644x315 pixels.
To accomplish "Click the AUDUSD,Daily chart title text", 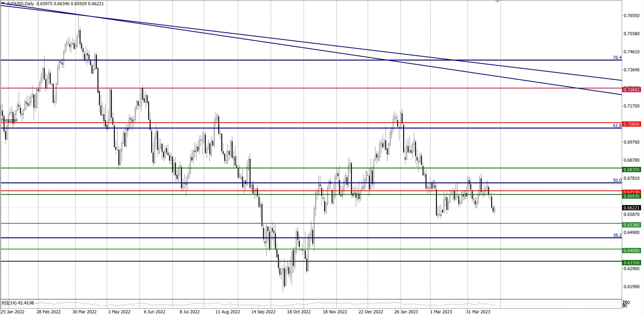I will pyautogui.click(x=21, y=4).
